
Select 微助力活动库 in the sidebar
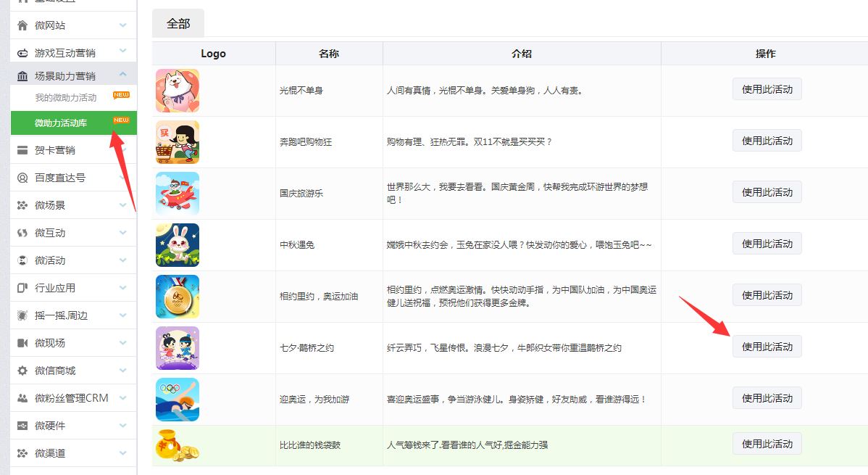tap(61, 123)
